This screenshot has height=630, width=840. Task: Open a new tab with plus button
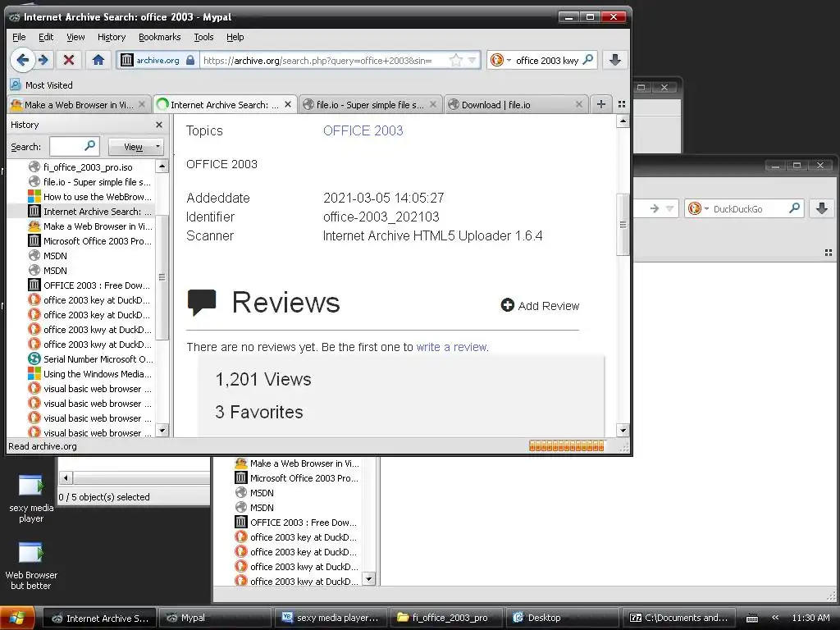point(601,104)
